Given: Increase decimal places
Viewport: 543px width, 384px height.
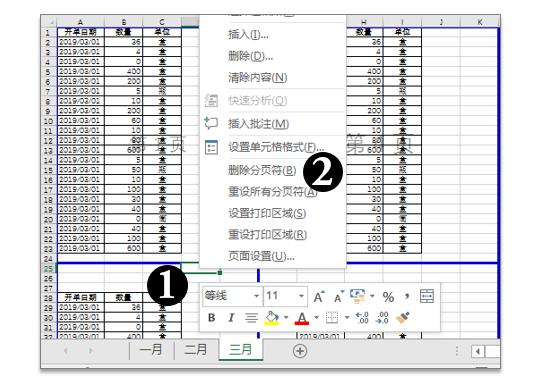Looking at the screenshot, I should click(362, 318).
